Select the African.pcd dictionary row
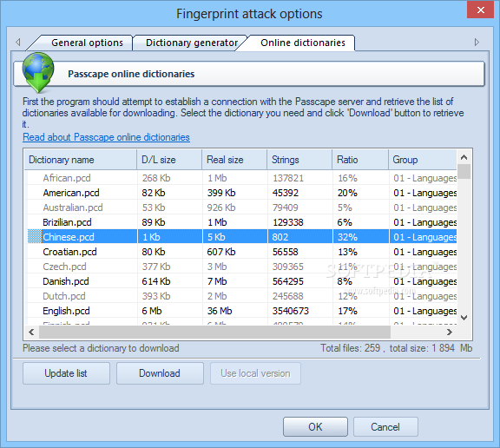Screen dimensions: 500x448 (241, 178)
